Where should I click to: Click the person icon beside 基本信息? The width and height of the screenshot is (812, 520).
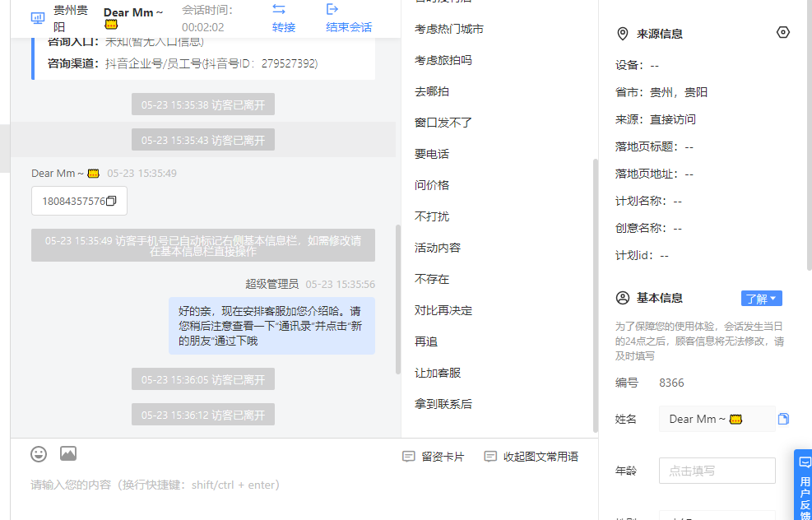click(x=623, y=298)
